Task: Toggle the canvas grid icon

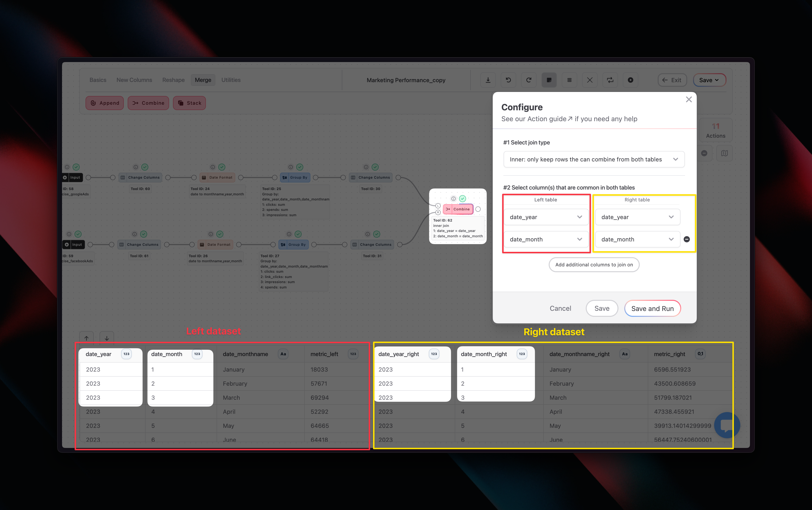Action: point(569,80)
